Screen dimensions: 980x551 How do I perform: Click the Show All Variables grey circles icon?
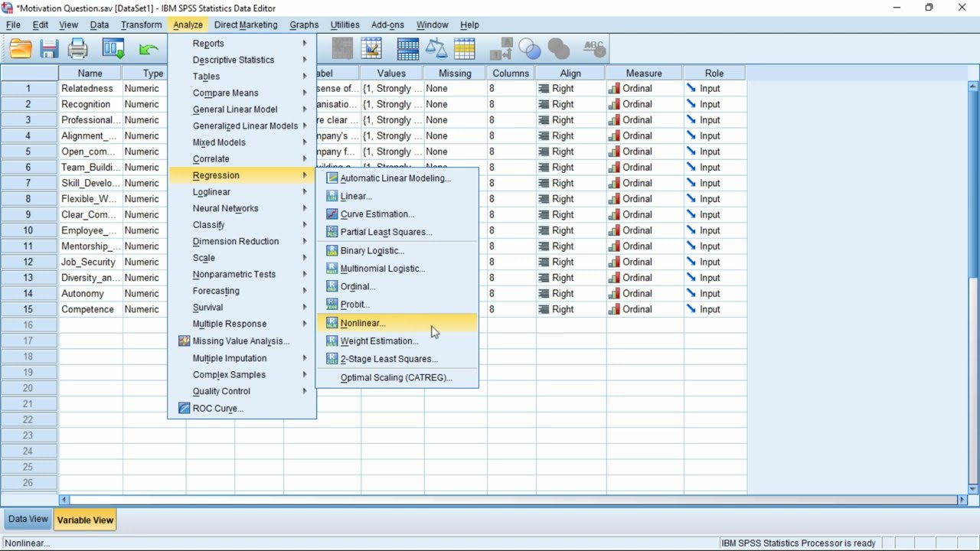[x=559, y=49]
